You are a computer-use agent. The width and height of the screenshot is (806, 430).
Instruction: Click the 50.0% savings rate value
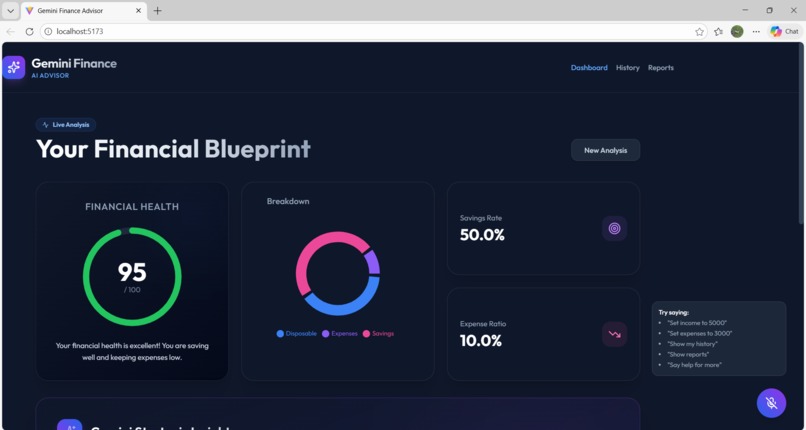click(x=482, y=235)
